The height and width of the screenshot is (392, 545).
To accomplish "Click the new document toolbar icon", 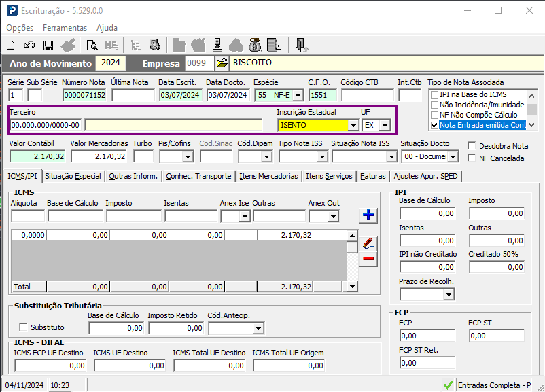I will coord(11,46).
